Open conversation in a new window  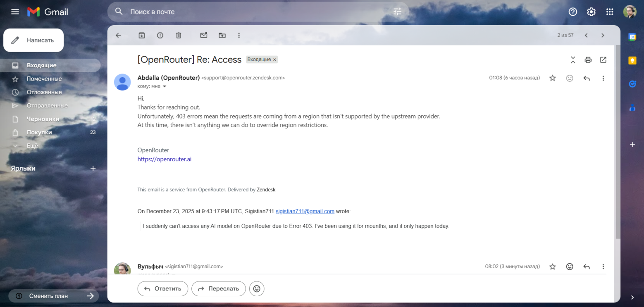point(603,60)
